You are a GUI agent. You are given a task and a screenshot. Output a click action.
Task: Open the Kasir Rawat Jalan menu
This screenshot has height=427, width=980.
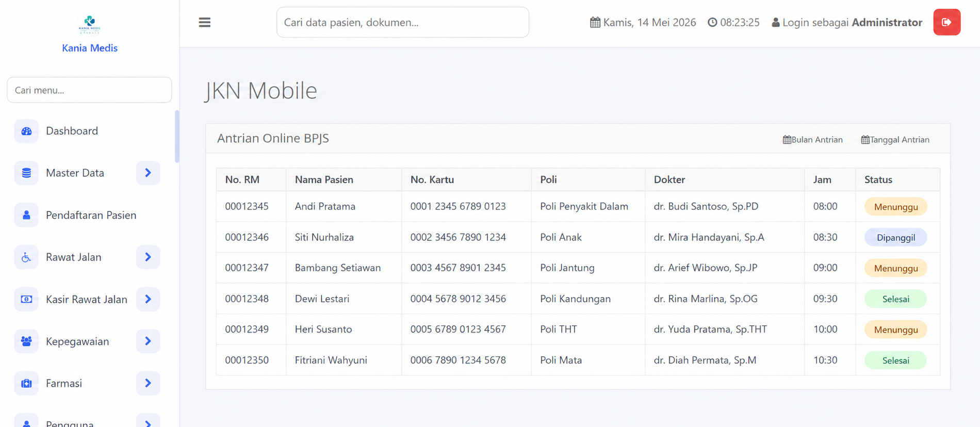(x=86, y=299)
